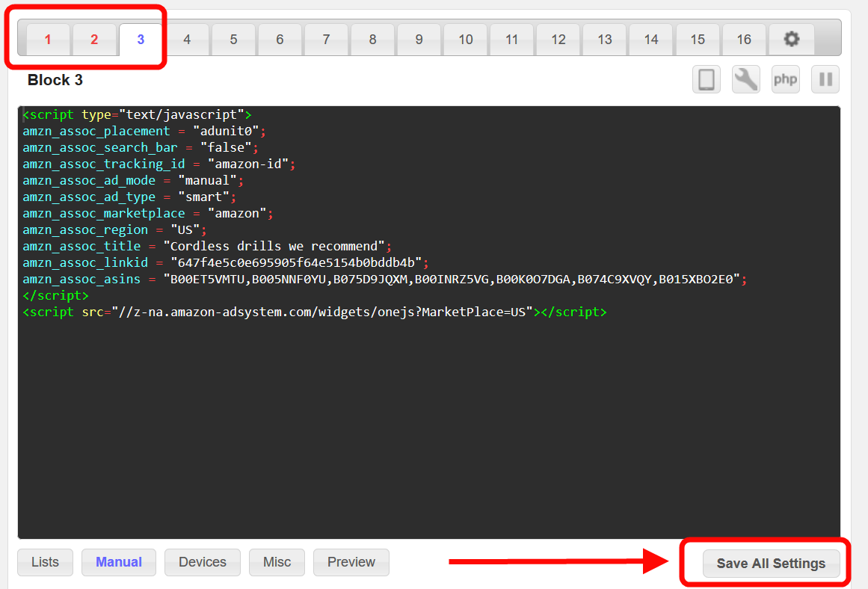Image resolution: width=868 pixels, height=589 pixels.
Task: Click the opening script type tag line
Action: [x=137, y=114]
